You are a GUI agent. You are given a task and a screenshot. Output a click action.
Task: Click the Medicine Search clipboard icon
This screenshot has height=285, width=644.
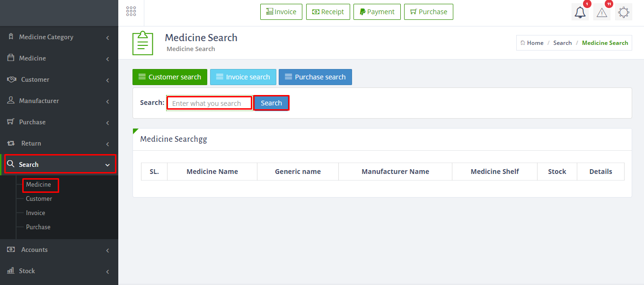coord(142,43)
